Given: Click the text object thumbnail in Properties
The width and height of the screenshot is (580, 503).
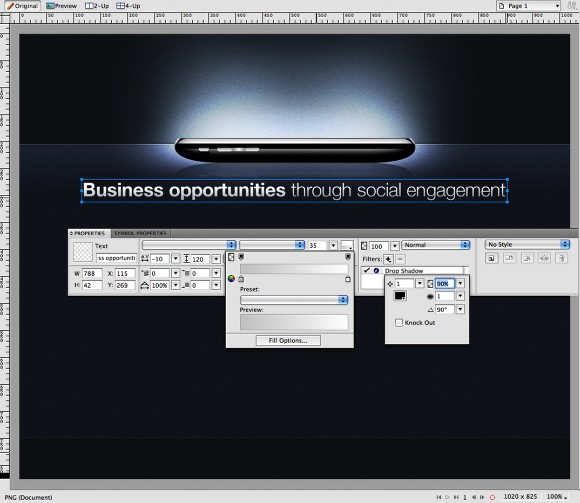Looking at the screenshot, I should 83,252.
